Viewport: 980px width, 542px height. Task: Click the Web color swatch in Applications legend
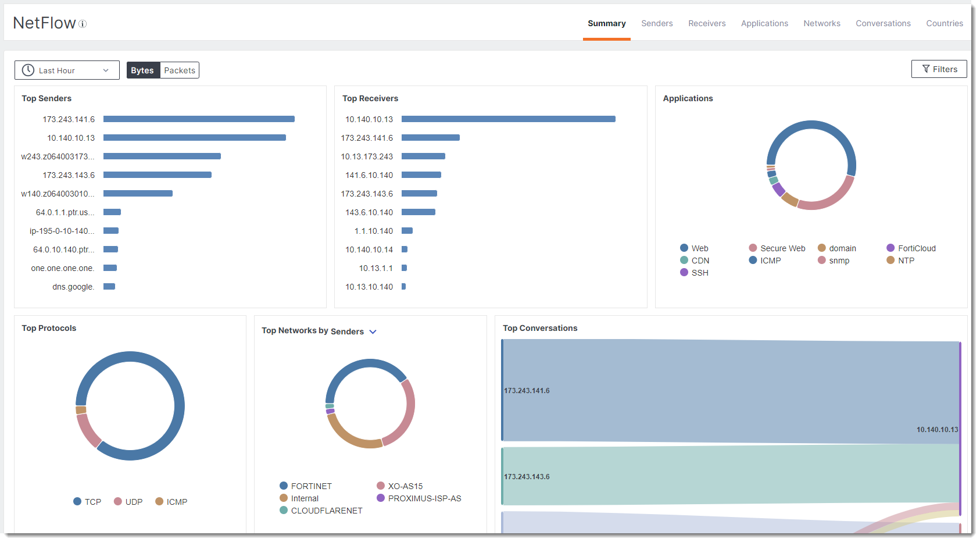click(x=684, y=248)
